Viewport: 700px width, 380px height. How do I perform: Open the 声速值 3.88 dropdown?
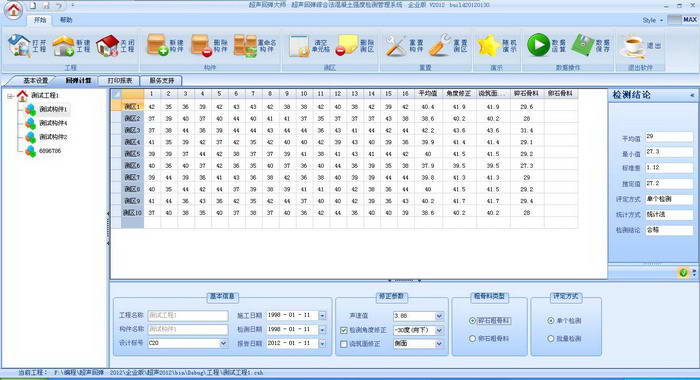(x=439, y=316)
